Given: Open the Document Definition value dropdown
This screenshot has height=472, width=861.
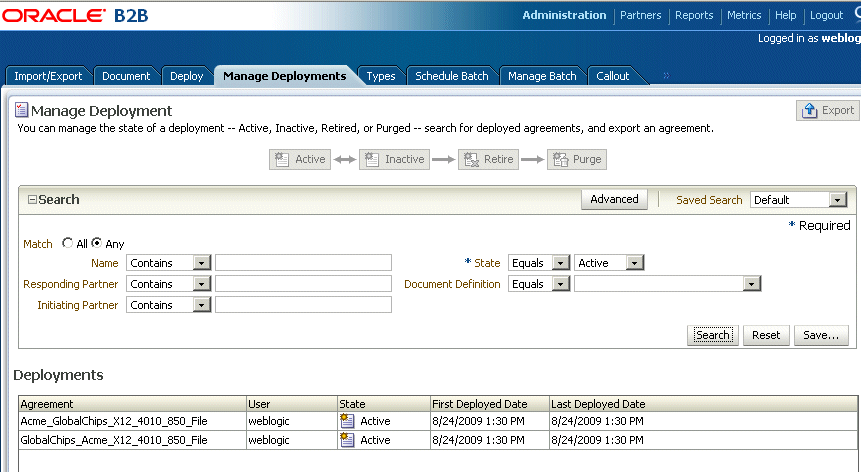Looking at the screenshot, I should tap(668, 284).
